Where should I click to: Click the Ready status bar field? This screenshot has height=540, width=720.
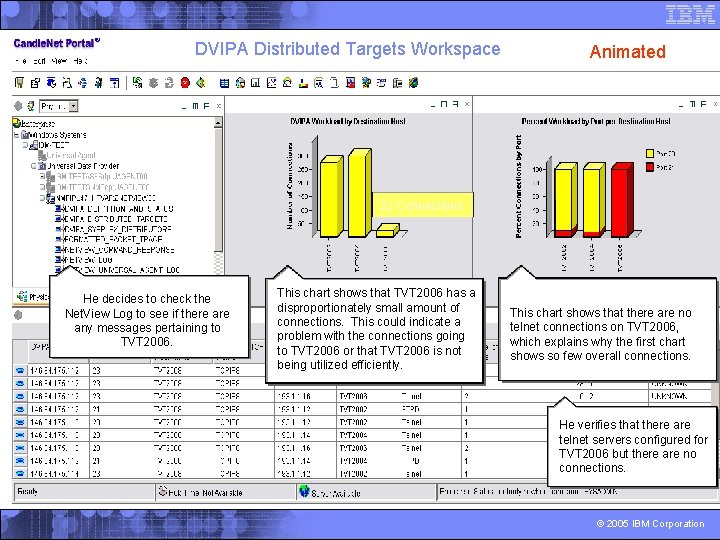pyautogui.click(x=84, y=492)
